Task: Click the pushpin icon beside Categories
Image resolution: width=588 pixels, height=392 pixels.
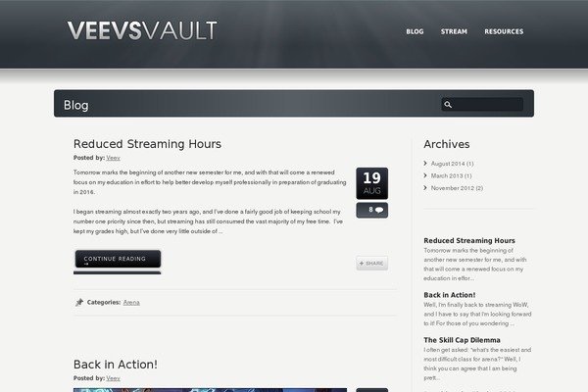Action: 79,303
